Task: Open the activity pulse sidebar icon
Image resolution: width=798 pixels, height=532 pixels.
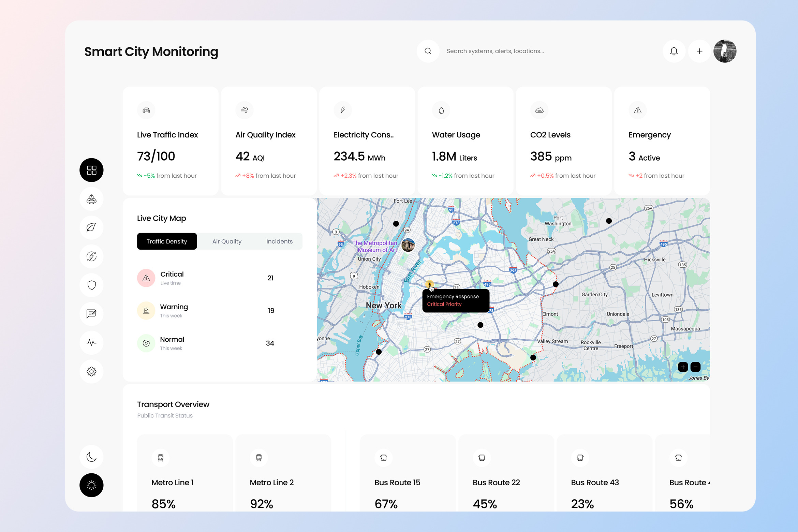Action: (x=91, y=342)
